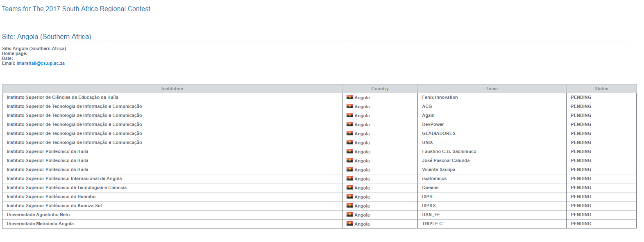
Task: Click the Teams for 2017 South Africa Regional Contest title
Action: point(76,9)
